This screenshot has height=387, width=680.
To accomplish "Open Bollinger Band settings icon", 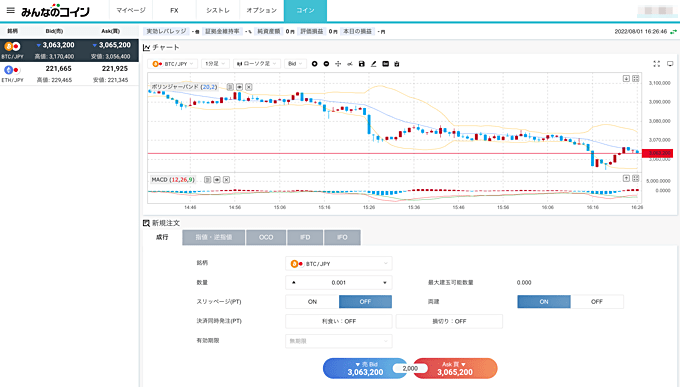I will 230,87.
